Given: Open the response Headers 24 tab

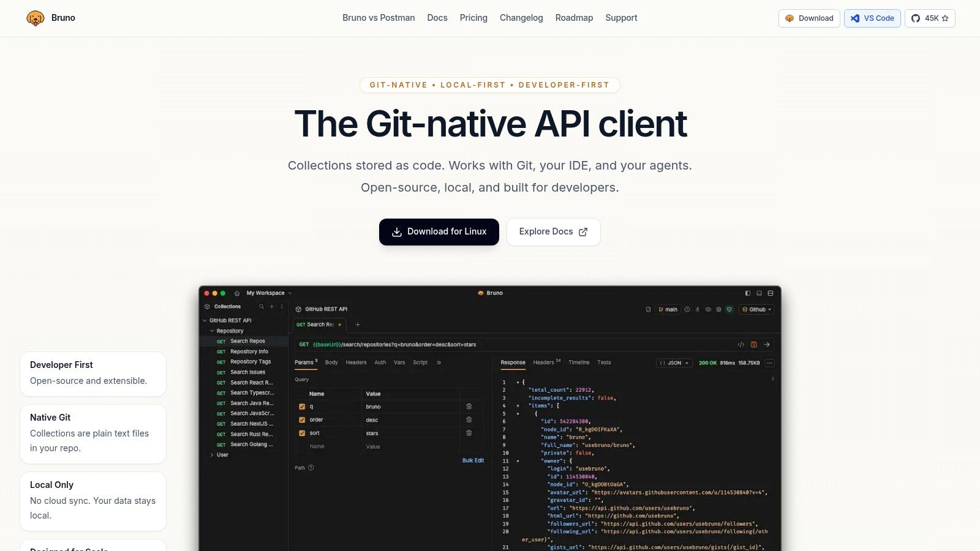Looking at the screenshot, I should (x=546, y=362).
